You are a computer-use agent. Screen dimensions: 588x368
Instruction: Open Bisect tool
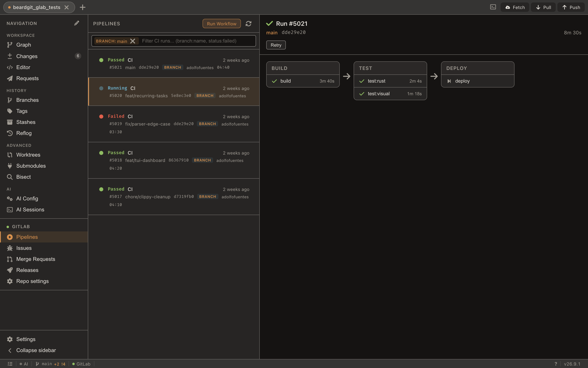[x=44, y=177]
